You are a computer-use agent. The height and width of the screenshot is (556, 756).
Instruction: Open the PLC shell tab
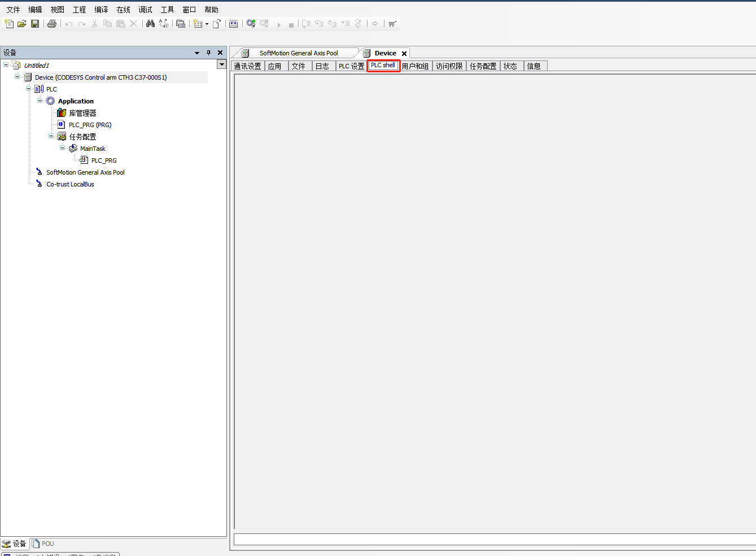[x=383, y=66]
